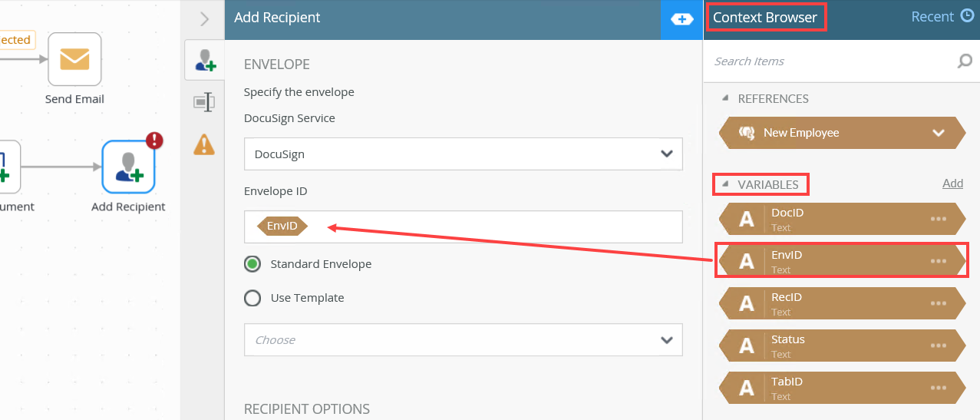Viewport: 980px width, 420px height.
Task: Toggle the Context Browser blue button
Action: tap(681, 19)
